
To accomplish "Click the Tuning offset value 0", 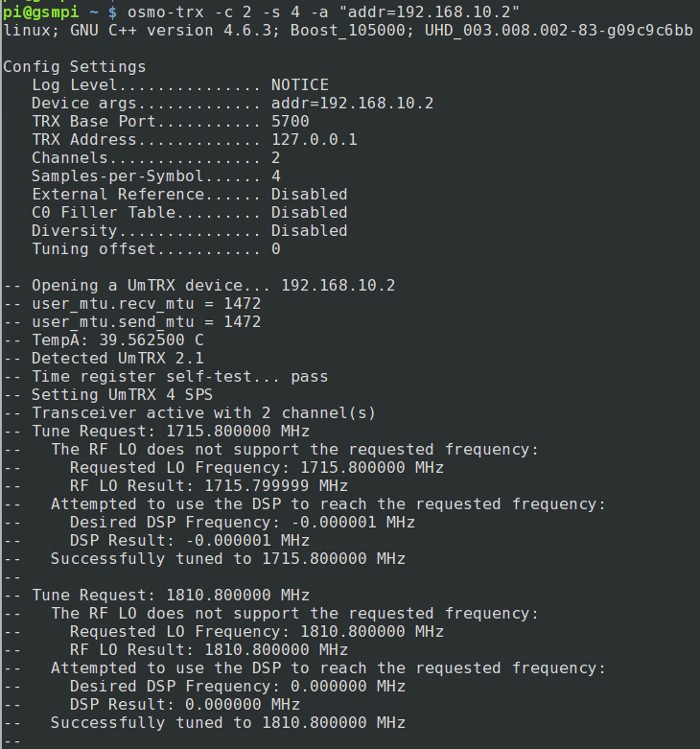I will tap(276, 248).
